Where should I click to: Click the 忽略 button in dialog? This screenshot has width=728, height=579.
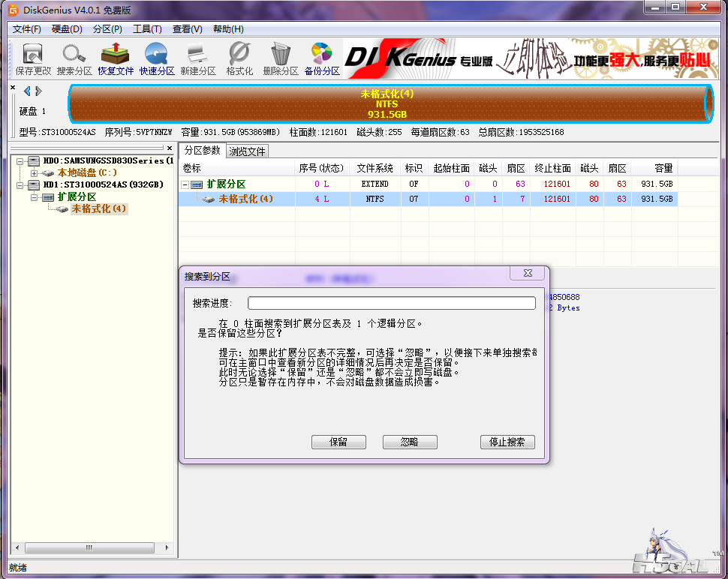410,442
